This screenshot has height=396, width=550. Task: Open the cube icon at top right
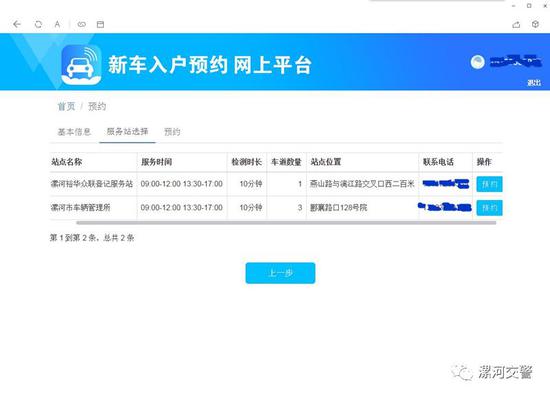point(535,24)
